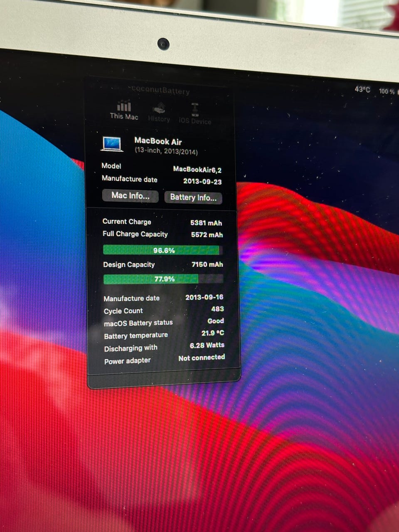Click the Mac Info... button
399x532 pixels.
coord(130,196)
